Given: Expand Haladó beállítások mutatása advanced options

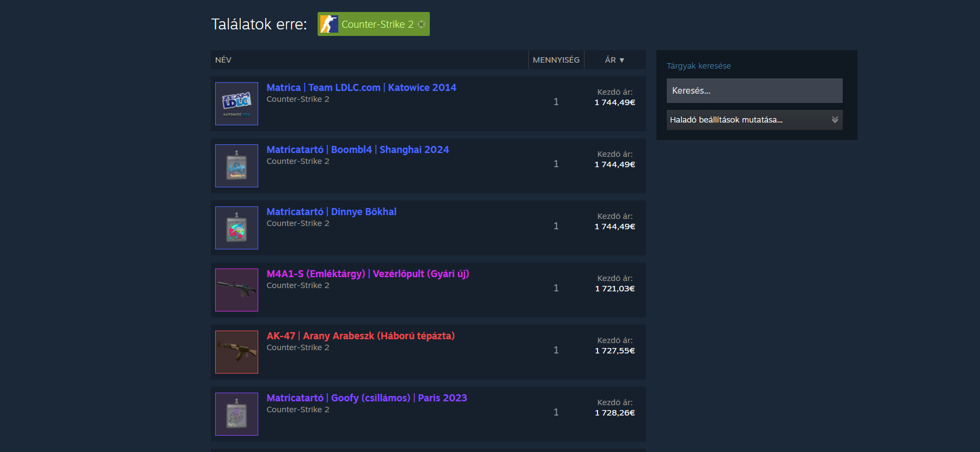Looking at the screenshot, I should pos(726,120).
